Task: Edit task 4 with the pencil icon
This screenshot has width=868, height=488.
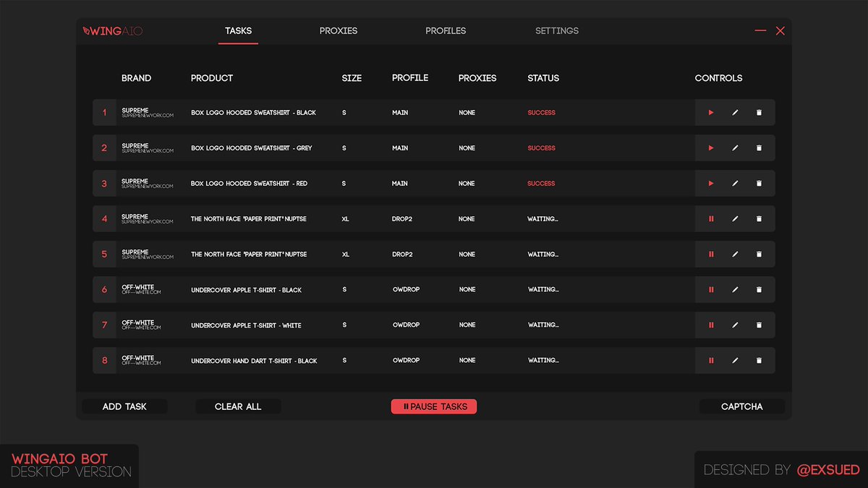Action: tap(735, 219)
